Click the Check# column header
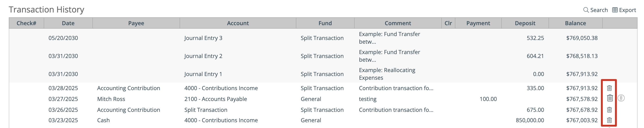This screenshot has height=128, width=644. [27, 23]
